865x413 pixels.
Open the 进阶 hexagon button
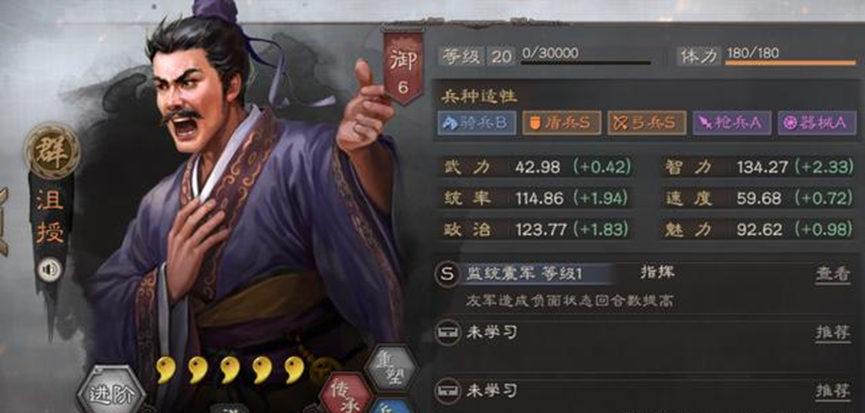click(110, 392)
